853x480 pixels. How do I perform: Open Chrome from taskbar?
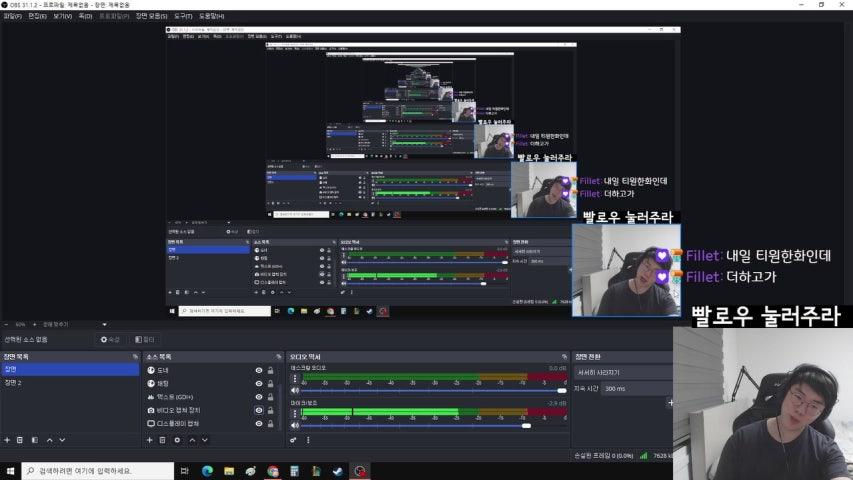pos(273,471)
